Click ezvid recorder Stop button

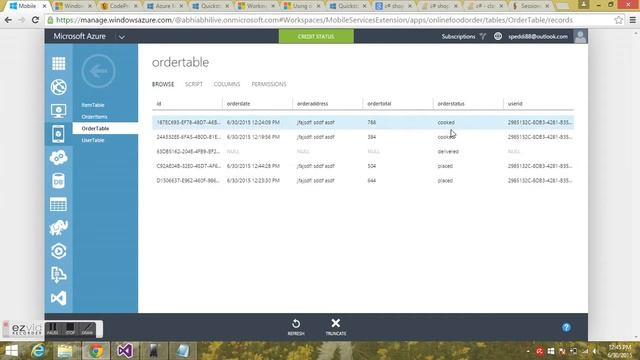(x=70, y=329)
